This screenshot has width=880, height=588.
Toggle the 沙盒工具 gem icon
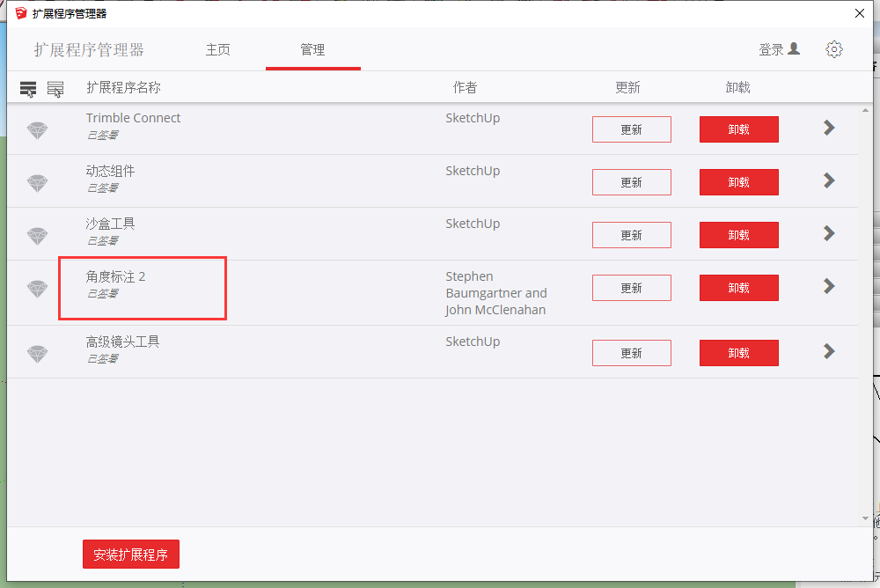[38, 236]
